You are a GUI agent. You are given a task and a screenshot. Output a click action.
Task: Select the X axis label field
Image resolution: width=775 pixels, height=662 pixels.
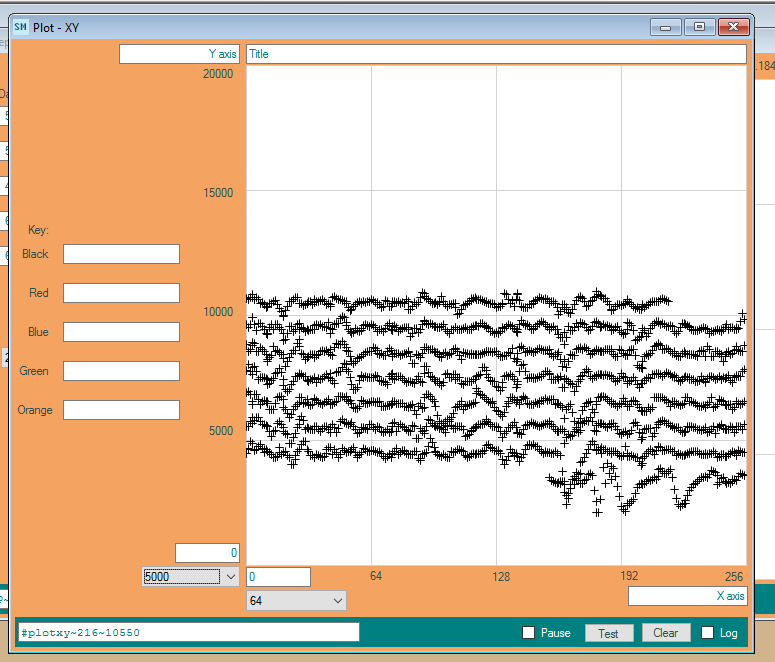click(687, 596)
